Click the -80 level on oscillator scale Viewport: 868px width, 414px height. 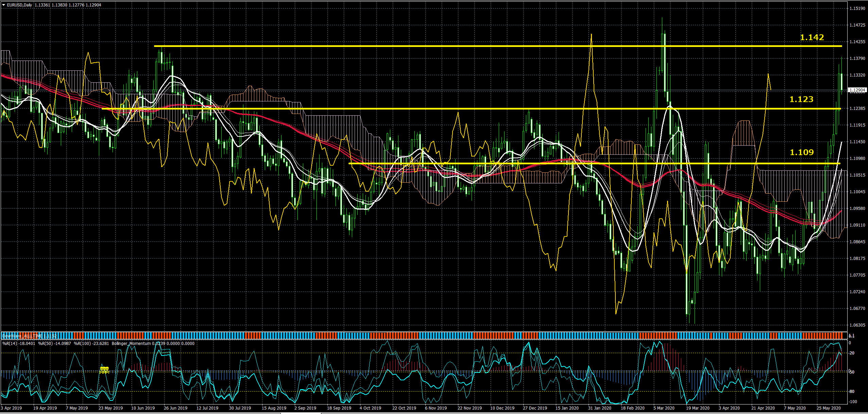click(x=851, y=392)
